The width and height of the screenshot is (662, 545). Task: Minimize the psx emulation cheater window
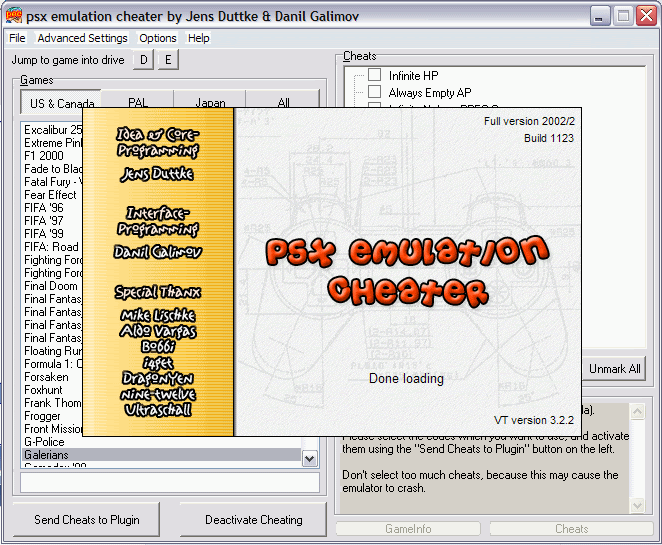[599, 16]
